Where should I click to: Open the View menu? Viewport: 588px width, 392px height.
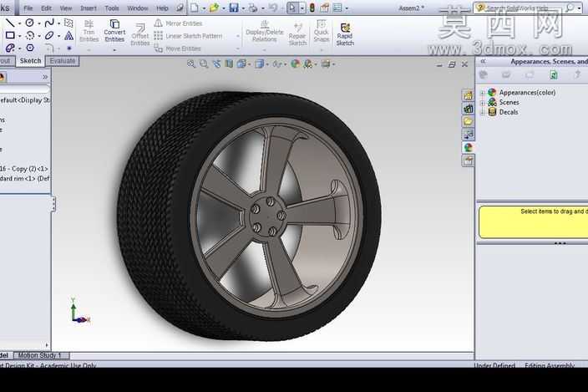[66, 8]
